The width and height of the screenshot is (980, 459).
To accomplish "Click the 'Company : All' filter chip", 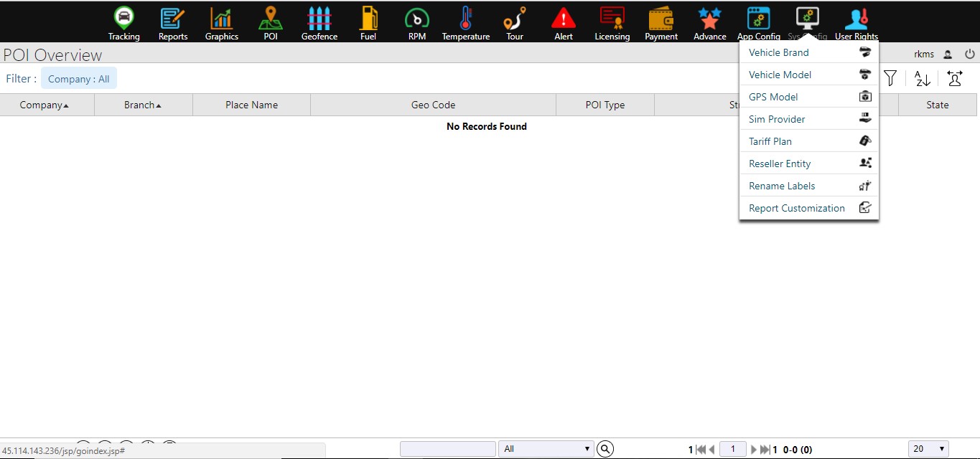I will click(x=79, y=79).
